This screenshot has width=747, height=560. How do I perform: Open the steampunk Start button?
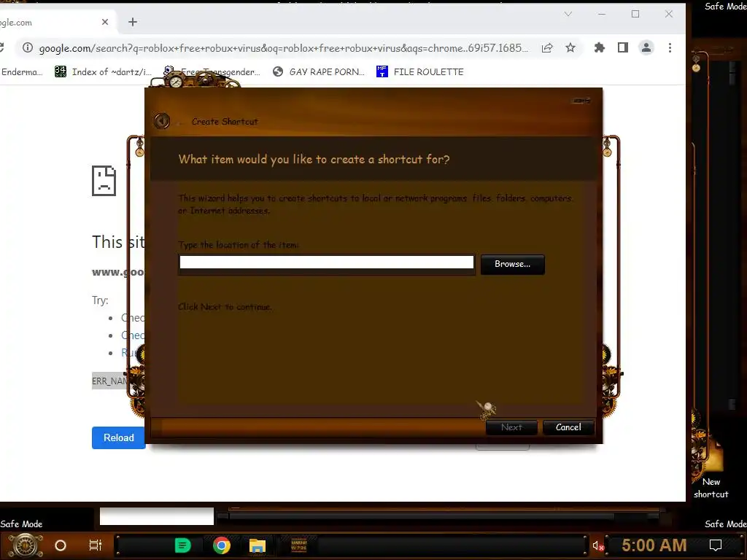(26, 545)
